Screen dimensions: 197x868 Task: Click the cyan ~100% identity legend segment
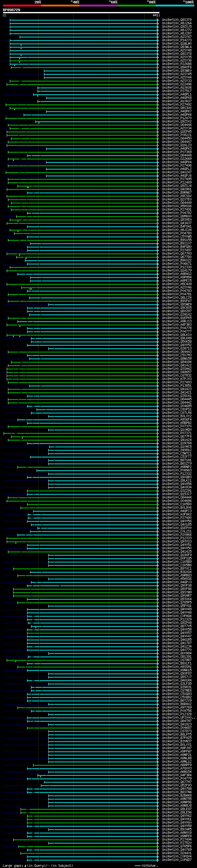coord(175,6)
